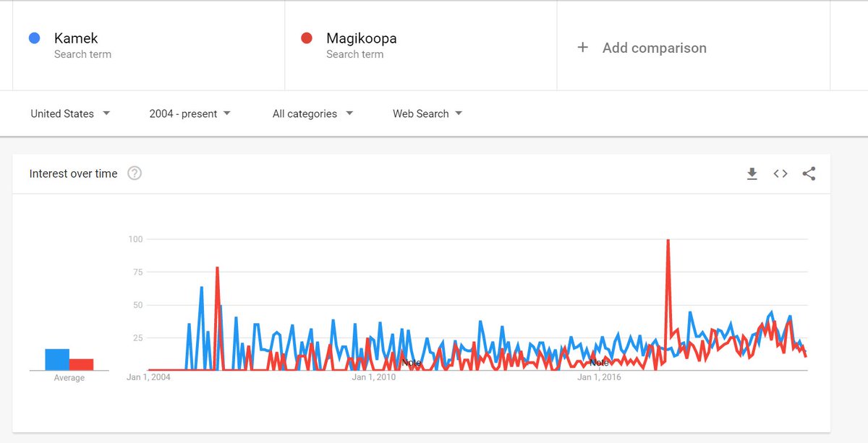Click the blue Kamek average bar
Screen dimensions: 868x443
point(57,359)
